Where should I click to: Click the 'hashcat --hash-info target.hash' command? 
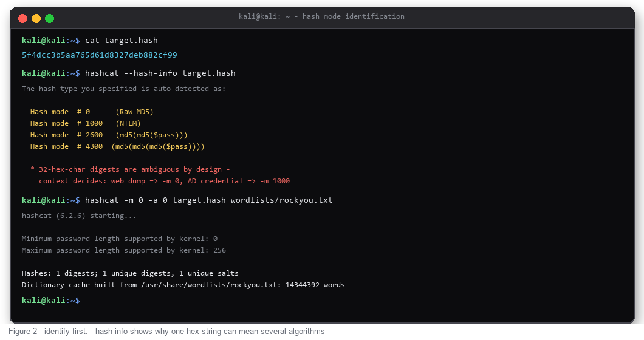160,73
